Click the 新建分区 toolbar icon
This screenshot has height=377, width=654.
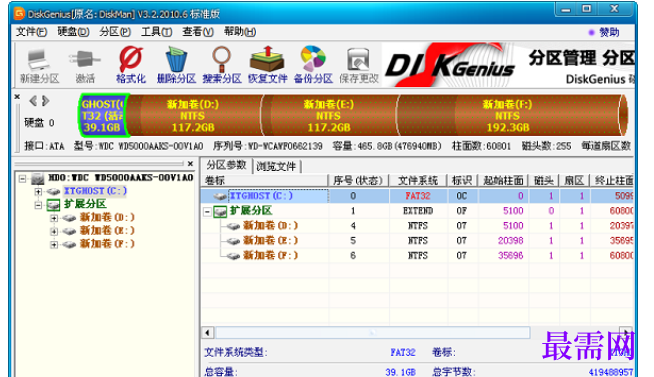click(39, 66)
